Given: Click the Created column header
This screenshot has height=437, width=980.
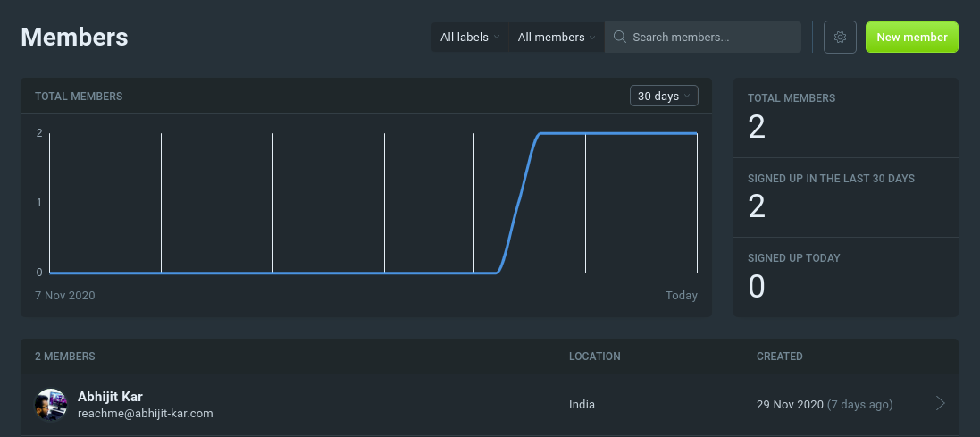Looking at the screenshot, I should 779,357.
